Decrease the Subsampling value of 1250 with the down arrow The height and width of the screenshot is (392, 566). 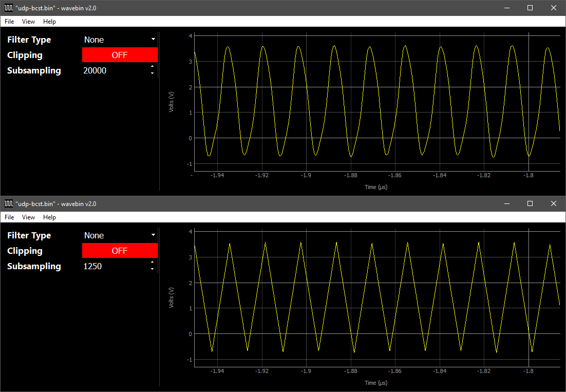[153, 269]
